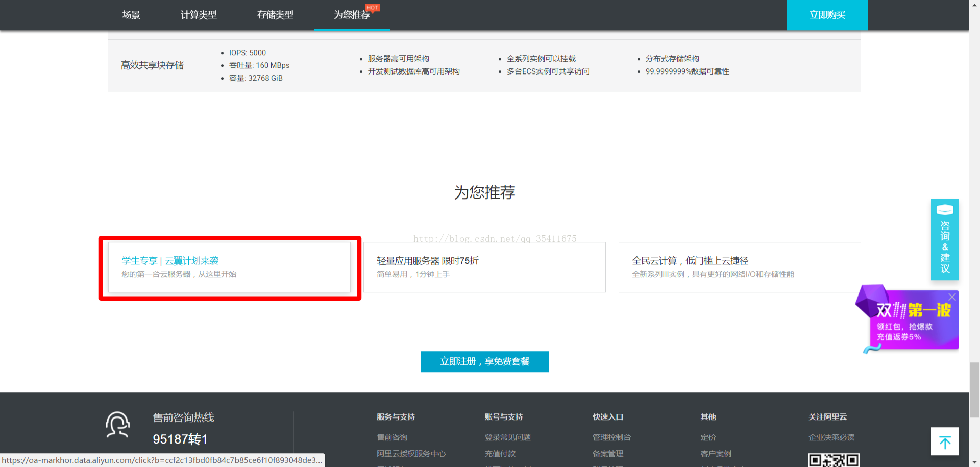Click the 服务器高可用架构 bullet text
The height and width of the screenshot is (467, 980).
tap(398, 59)
